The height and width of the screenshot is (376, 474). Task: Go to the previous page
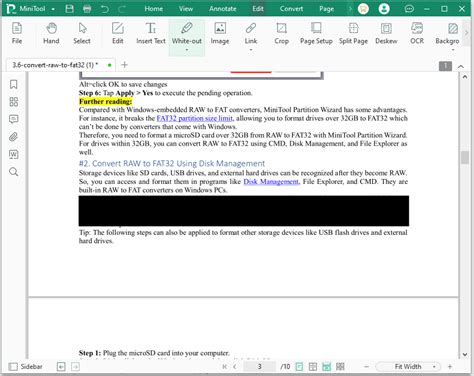coord(235,367)
